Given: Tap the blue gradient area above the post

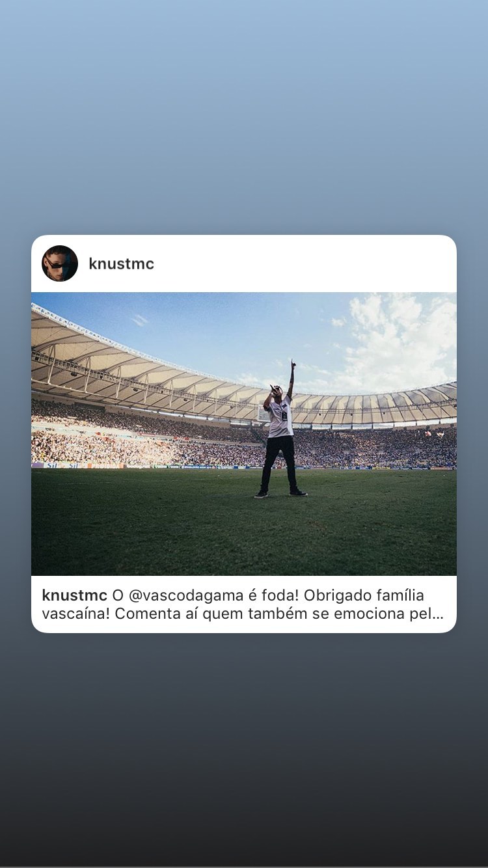Looking at the screenshot, I should [x=244, y=117].
